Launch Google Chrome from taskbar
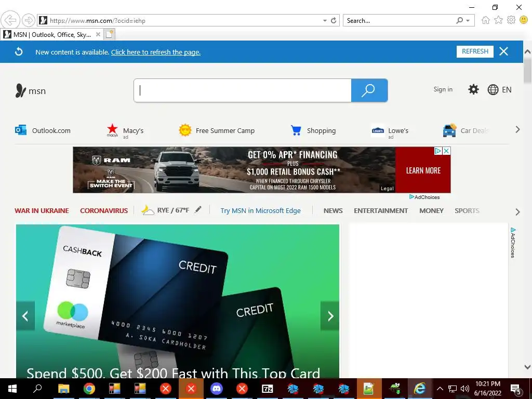532x399 pixels. coord(89,389)
